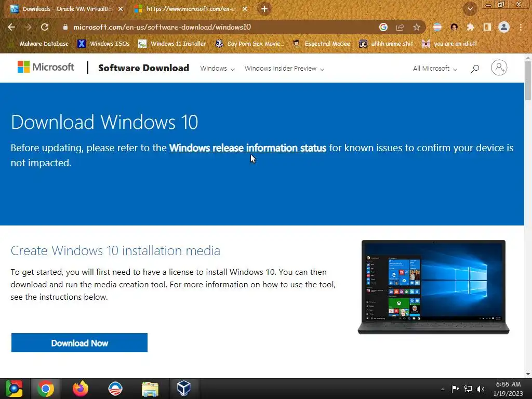Close the Downloads - Oracle VM VirtualBox tab
The image size is (532, 399).
tap(121, 9)
